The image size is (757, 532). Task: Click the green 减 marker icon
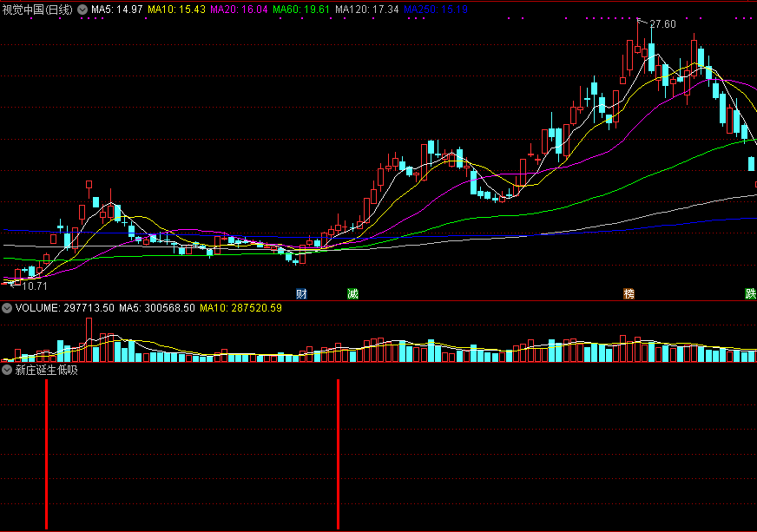(x=353, y=293)
